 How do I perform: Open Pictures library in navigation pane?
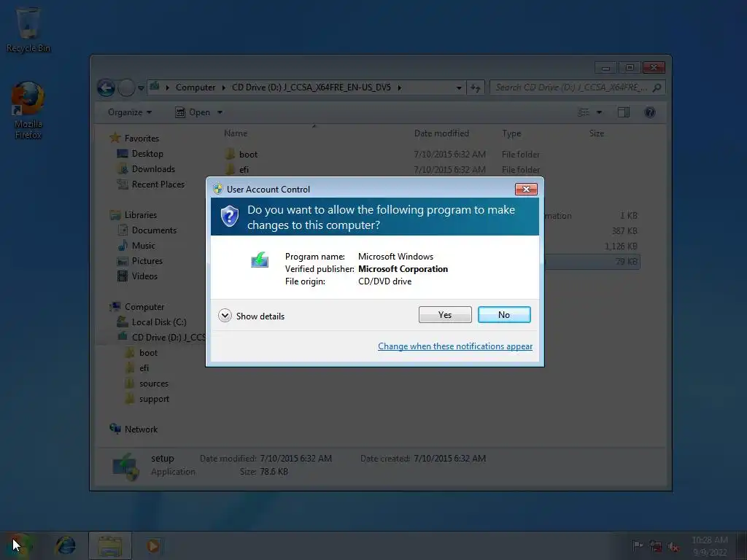pos(147,261)
